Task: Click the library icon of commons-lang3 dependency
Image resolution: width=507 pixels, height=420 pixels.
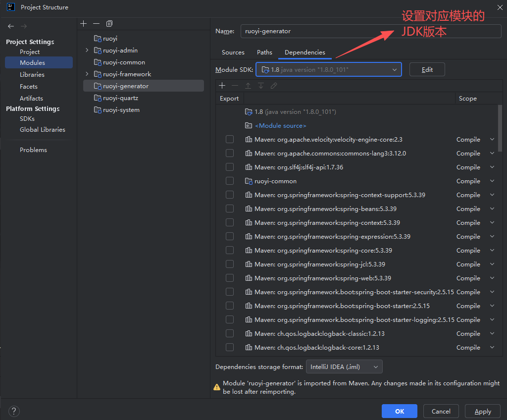Action: click(x=249, y=154)
